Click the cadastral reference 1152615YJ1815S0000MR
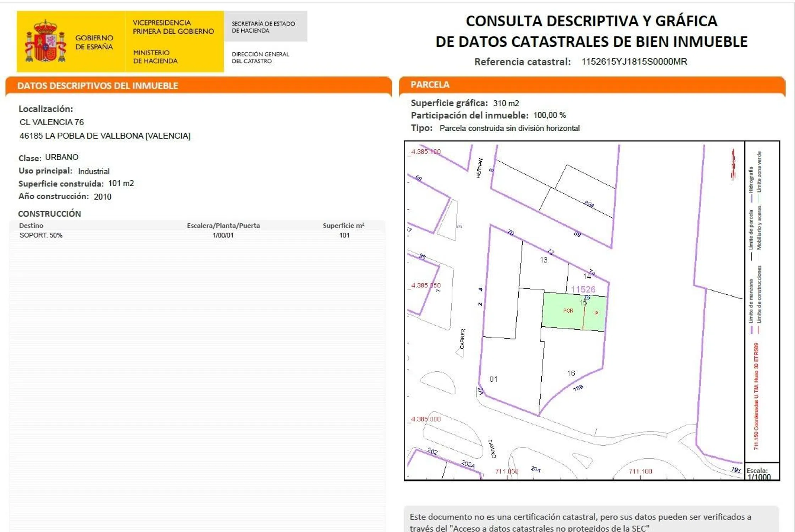 [x=634, y=62]
